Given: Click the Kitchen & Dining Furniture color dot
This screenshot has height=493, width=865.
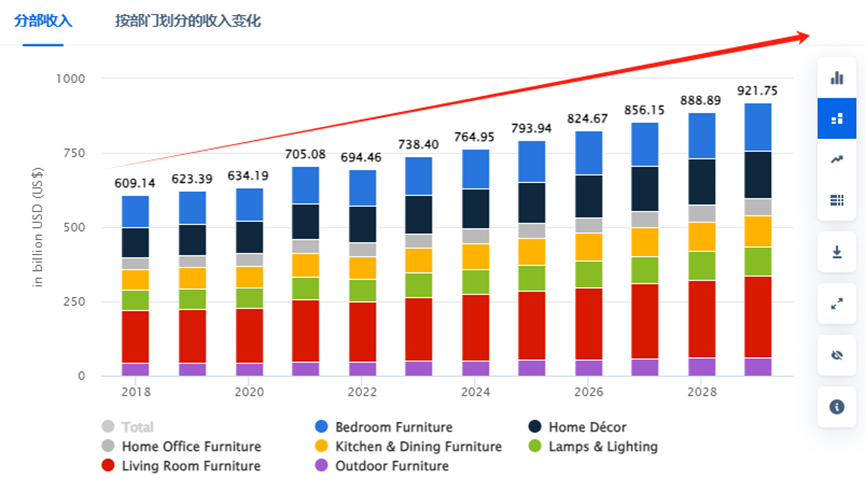Looking at the screenshot, I should pos(321,447).
